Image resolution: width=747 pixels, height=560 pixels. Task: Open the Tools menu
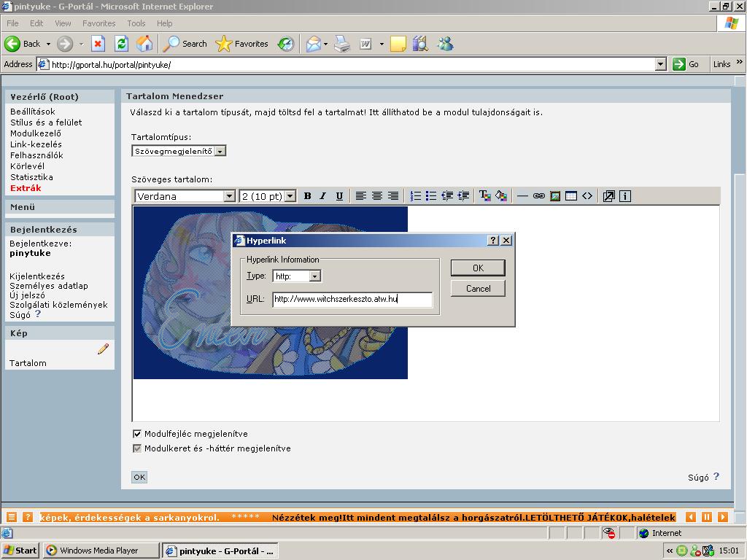pyautogui.click(x=136, y=23)
